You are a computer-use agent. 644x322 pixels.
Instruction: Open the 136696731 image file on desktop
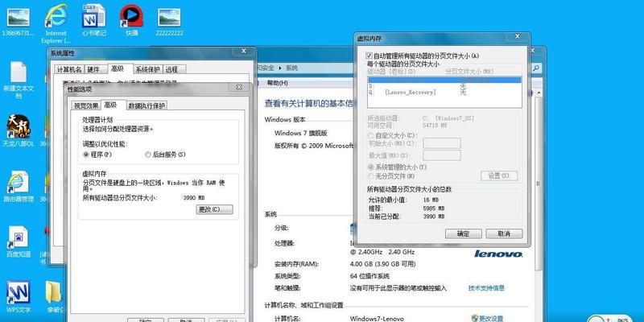tap(18, 17)
